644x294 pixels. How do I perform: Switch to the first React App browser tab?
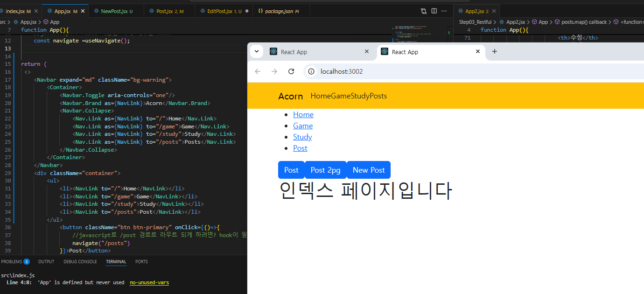pos(320,52)
